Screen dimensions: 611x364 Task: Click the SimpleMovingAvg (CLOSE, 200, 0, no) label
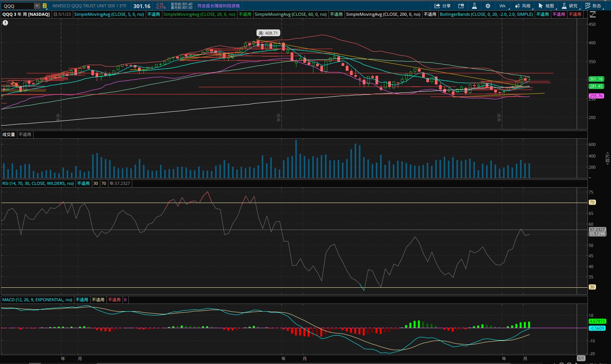tap(383, 14)
